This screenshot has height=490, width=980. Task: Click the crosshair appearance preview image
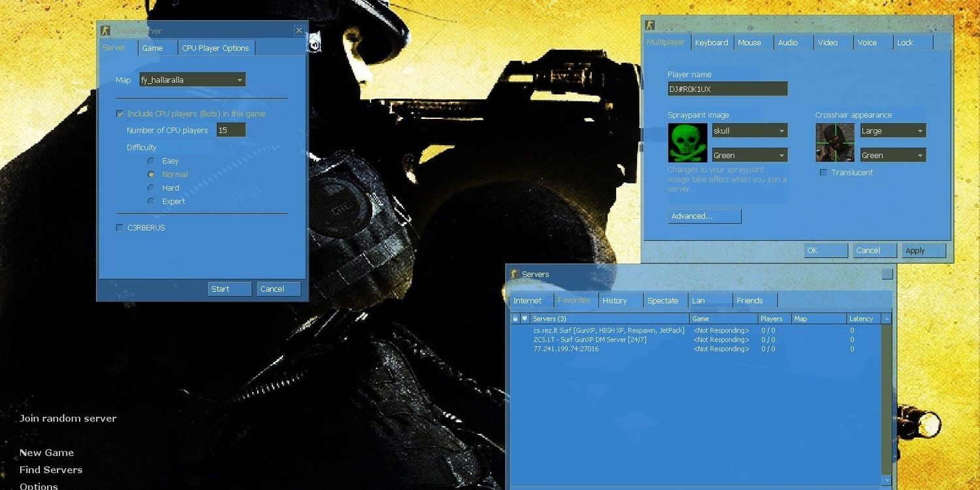(835, 142)
